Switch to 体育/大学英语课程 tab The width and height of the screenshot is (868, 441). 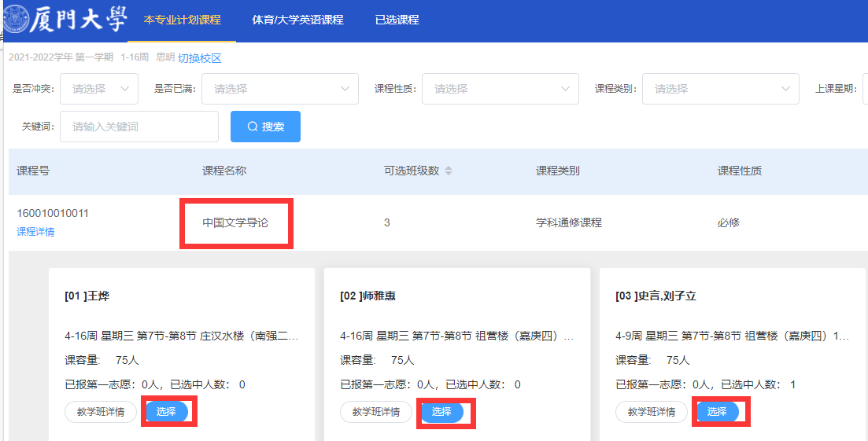tap(297, 20)
